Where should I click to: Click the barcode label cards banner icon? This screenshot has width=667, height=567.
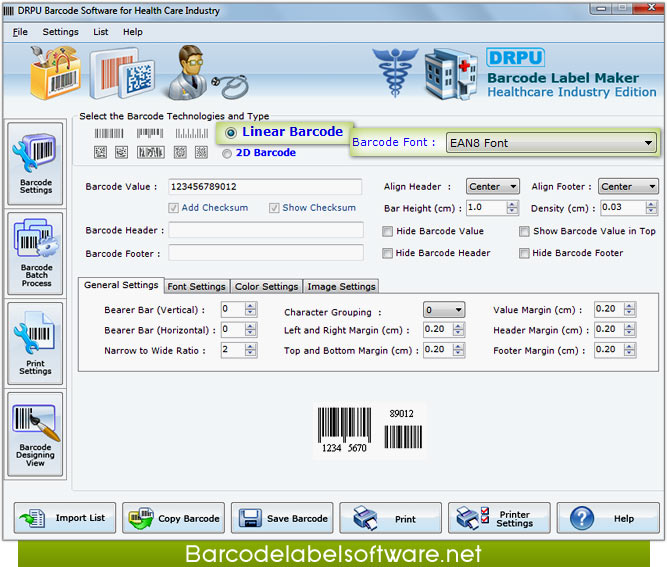[x=122, y=73]
